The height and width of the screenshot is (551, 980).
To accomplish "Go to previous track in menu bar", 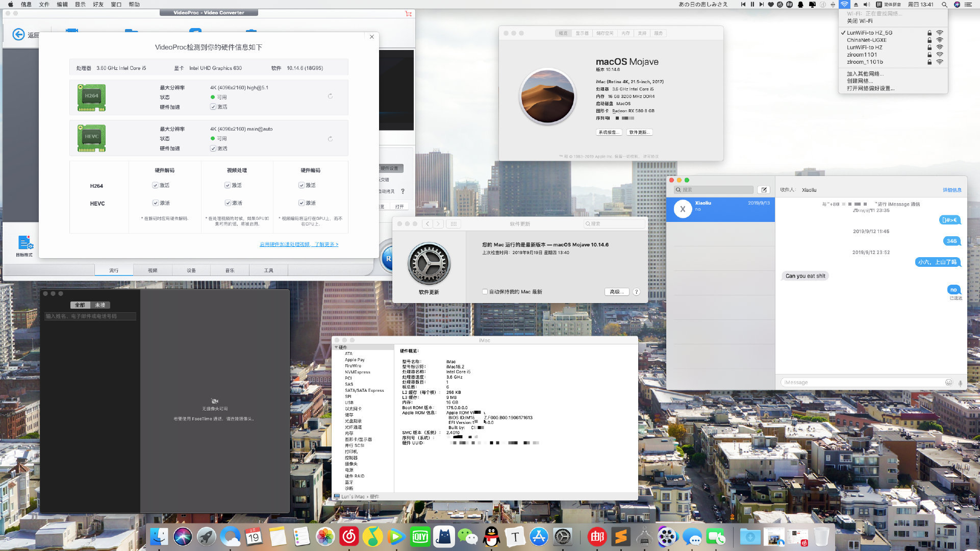I will click(743, 4).
